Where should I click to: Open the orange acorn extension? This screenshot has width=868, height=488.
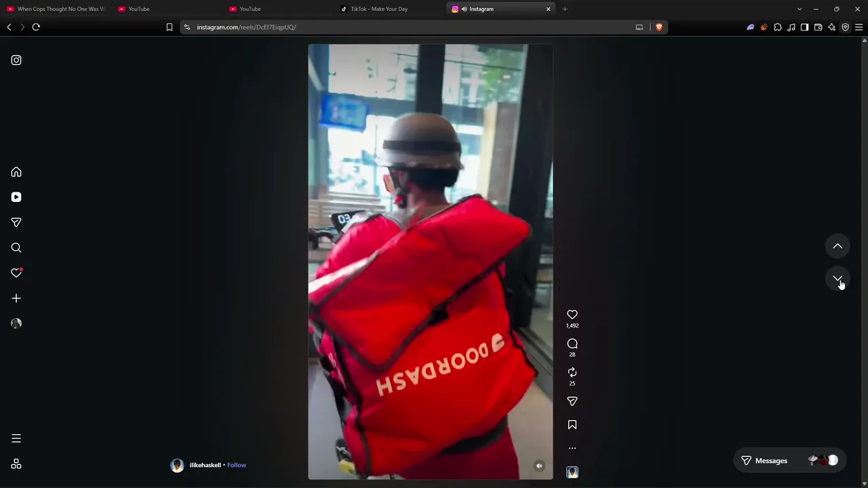point(764,27)
